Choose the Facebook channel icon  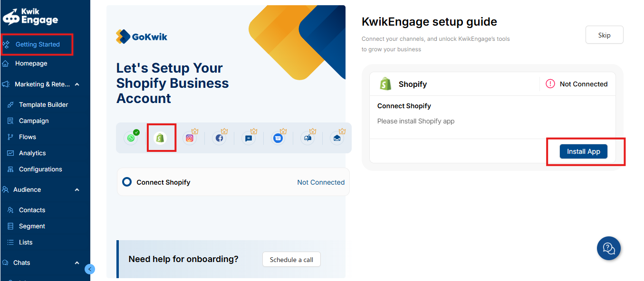coord(219,138)
